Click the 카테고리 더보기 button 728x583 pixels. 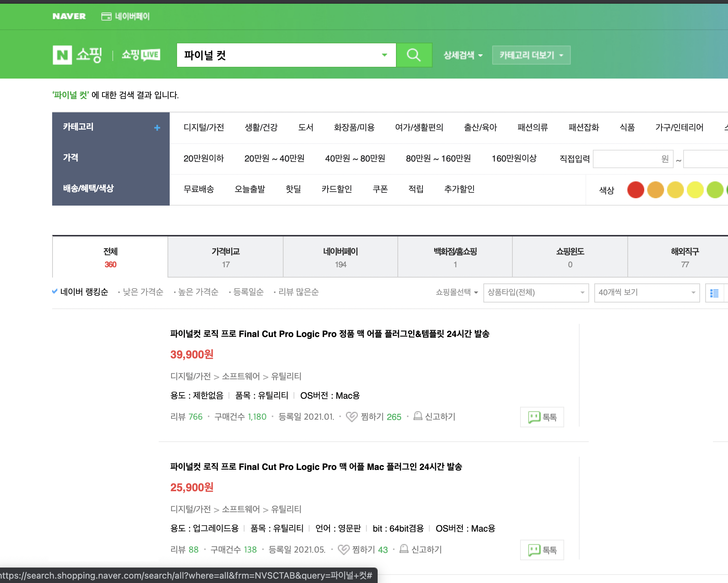coord(531,55)
